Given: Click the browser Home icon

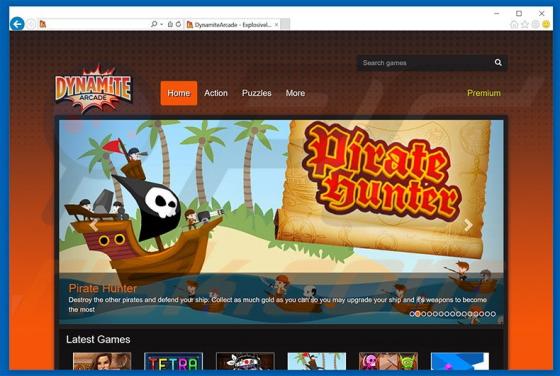Looking at the screenshot, I should [x=514, y=24].
